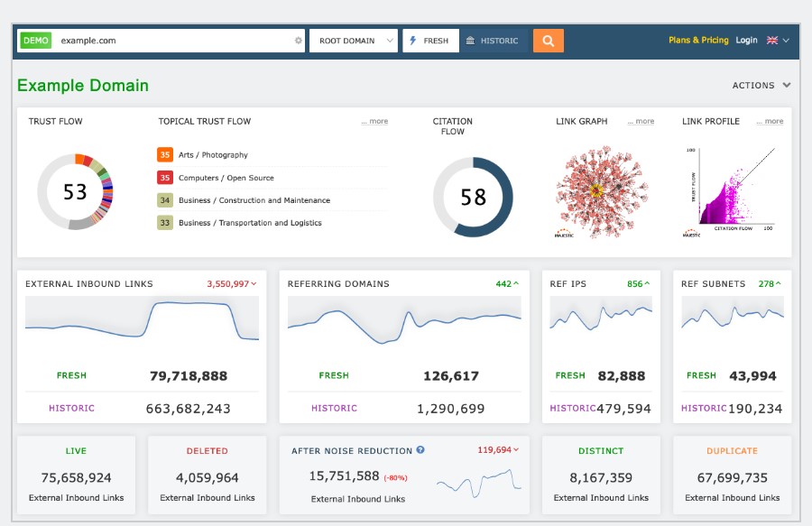The image size is (812, 526).
Task: Switch index to Fresh
Action: pos(430,41)
